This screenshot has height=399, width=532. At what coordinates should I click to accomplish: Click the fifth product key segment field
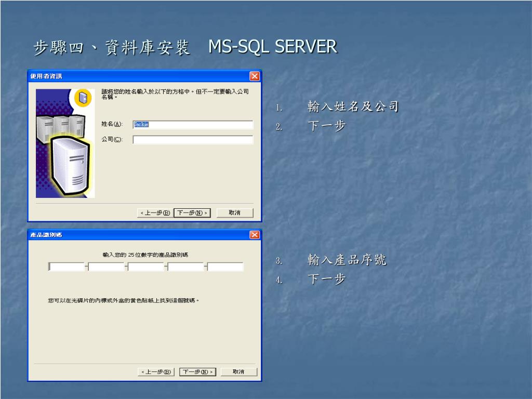point(225,267)
